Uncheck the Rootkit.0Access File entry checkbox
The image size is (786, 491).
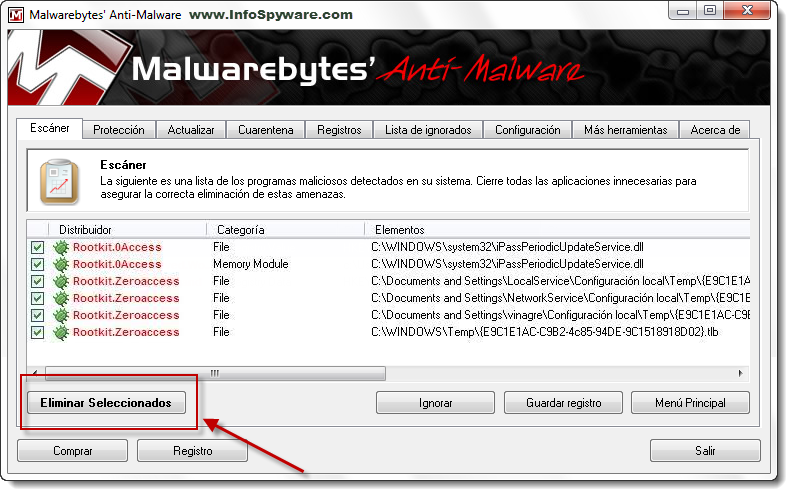pos(37,248)
